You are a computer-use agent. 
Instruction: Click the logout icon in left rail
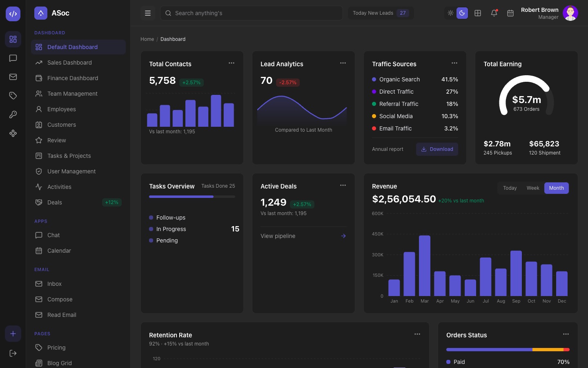(13, 353)
